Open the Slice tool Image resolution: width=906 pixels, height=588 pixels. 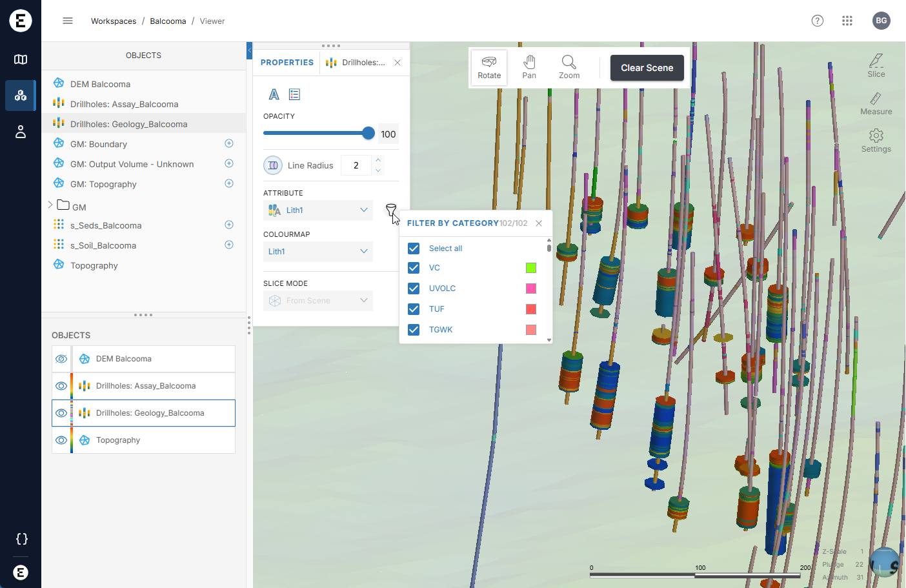(x=876, y=66)
